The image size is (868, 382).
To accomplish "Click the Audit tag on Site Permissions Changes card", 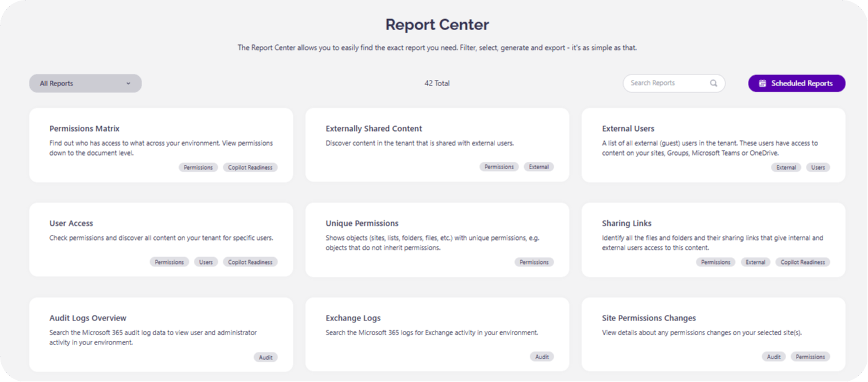I will (x=773, y=356).
